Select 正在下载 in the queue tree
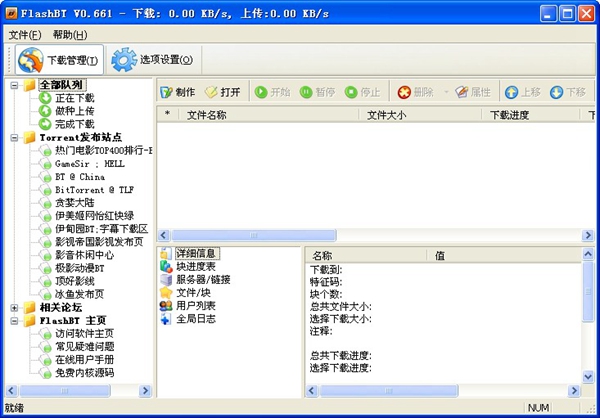This screenshot has height=418, width=600. coord(74,98)
